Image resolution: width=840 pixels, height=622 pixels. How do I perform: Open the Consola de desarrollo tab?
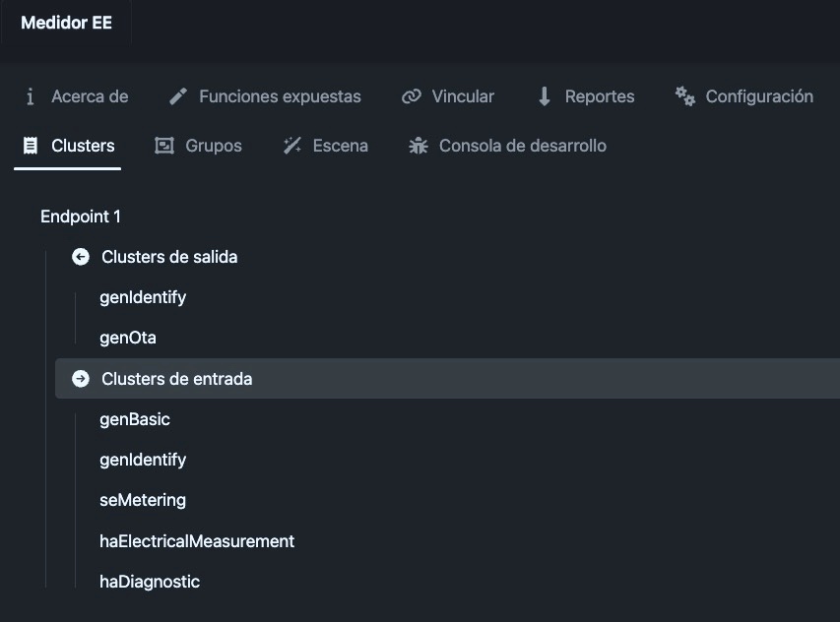pos(507,146)
